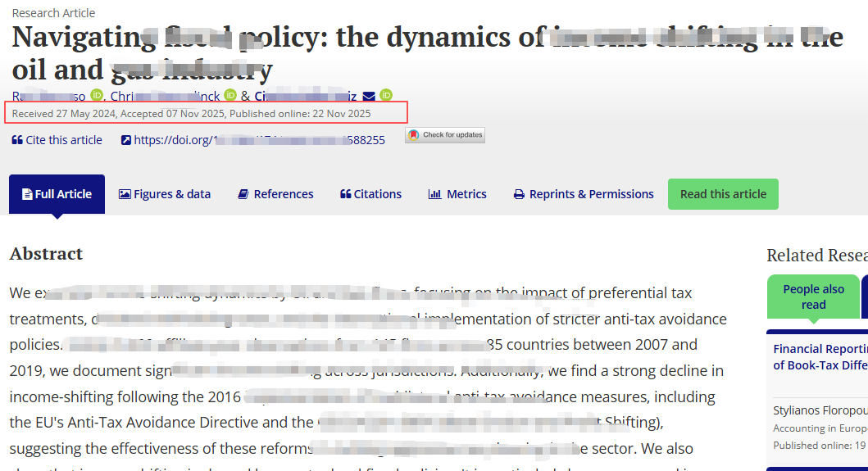This screenshot has height=471, width=868.
Task: View the Citations tab
Action: pyautogui.click(x=370, y=194)
